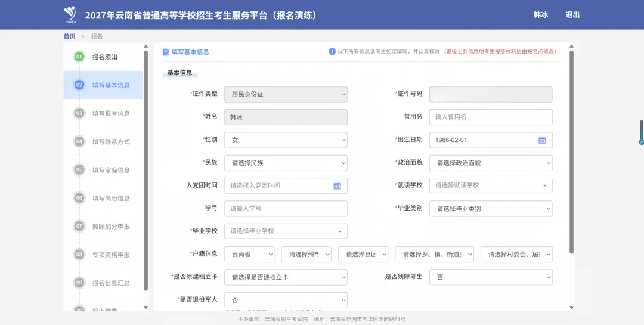Click step 01 circle for 报名须知
Screen dimensions: 644x325
pos(79,57)
